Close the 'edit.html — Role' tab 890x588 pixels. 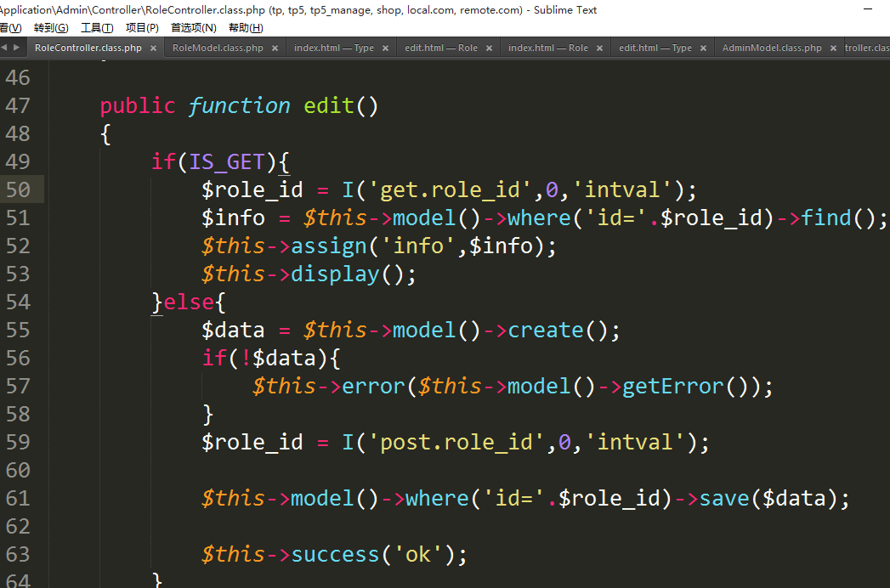point(489,48)
